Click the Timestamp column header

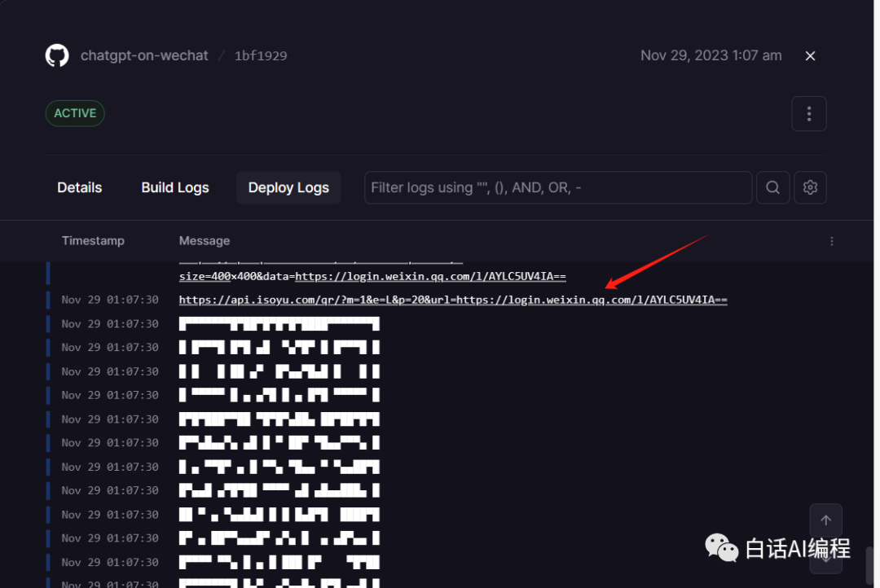coord(93,241)
